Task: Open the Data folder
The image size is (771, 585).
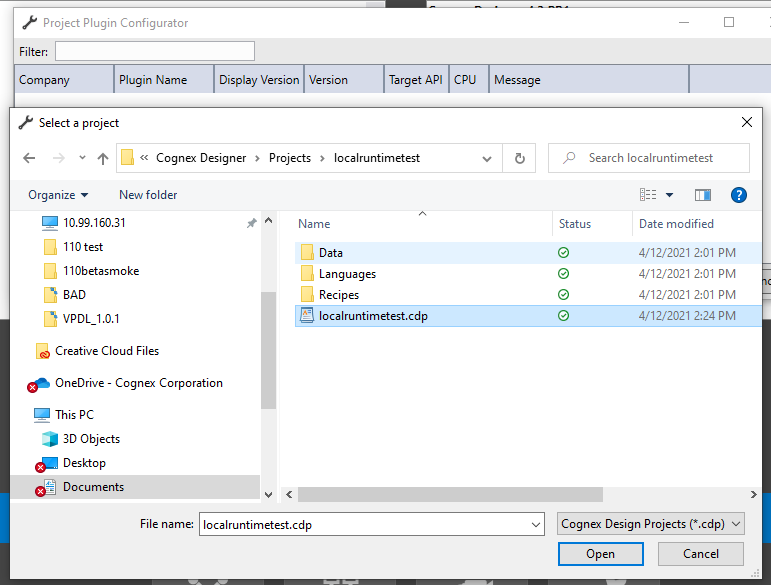Action: pos(330,253)
